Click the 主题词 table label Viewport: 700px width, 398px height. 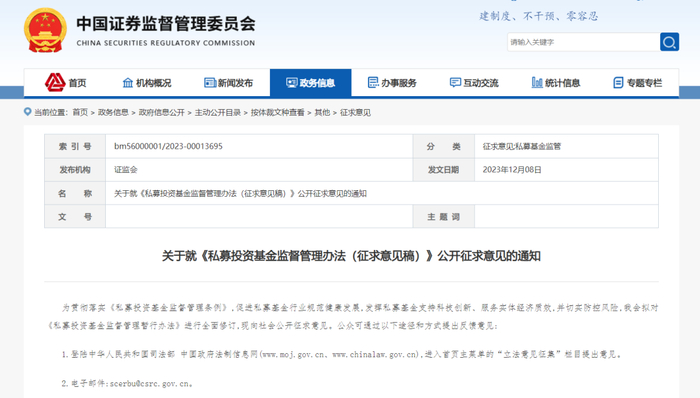(443, 217)
